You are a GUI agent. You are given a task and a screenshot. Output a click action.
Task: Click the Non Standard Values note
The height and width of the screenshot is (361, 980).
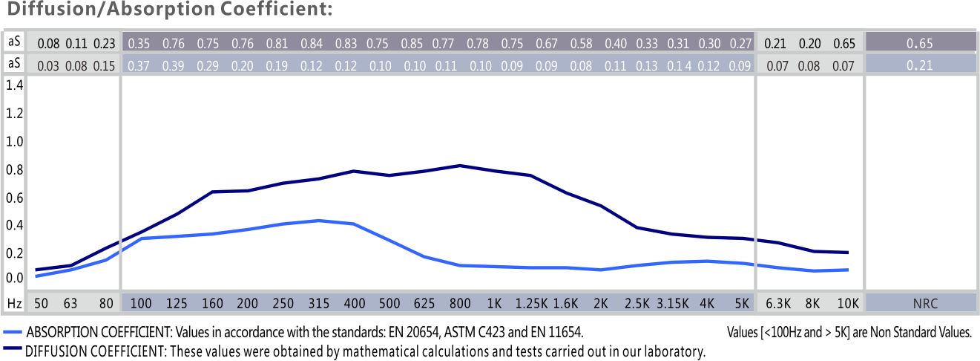(x=849, y=332)
